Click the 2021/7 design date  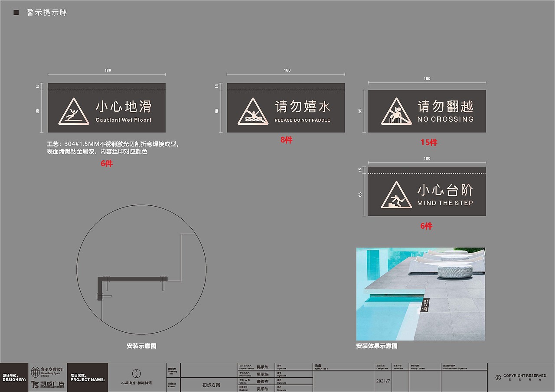[x=383, y=381]
